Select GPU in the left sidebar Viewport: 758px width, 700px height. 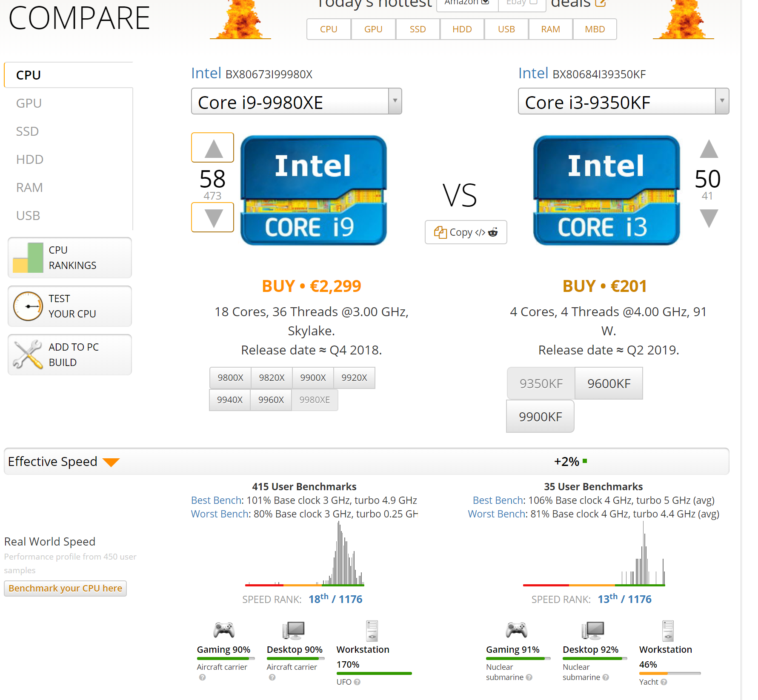(x=29, y=103)
